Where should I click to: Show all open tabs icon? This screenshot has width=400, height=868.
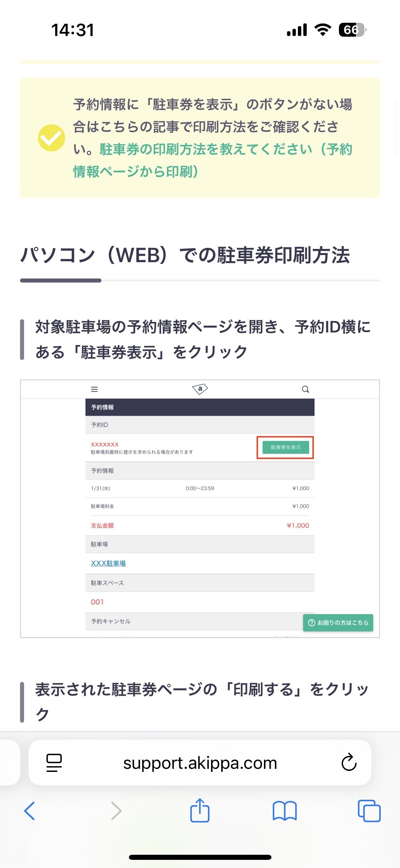click(369, 811)
